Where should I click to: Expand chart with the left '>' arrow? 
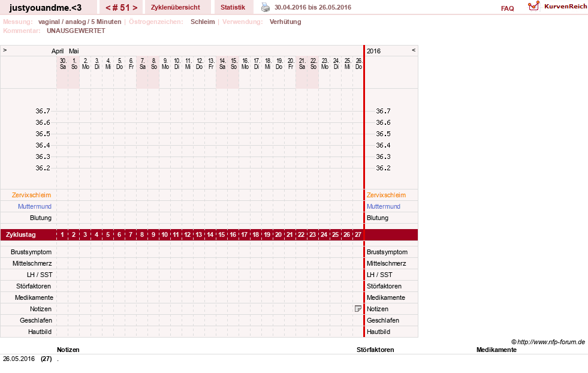pos(5,50)
